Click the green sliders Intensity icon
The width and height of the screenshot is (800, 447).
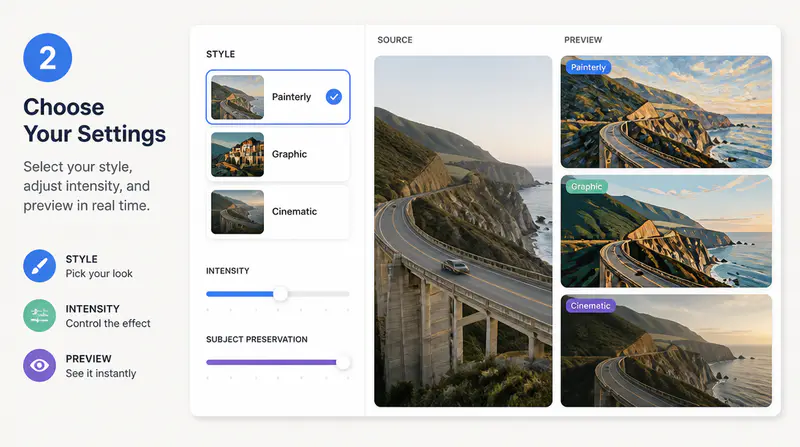39,315
